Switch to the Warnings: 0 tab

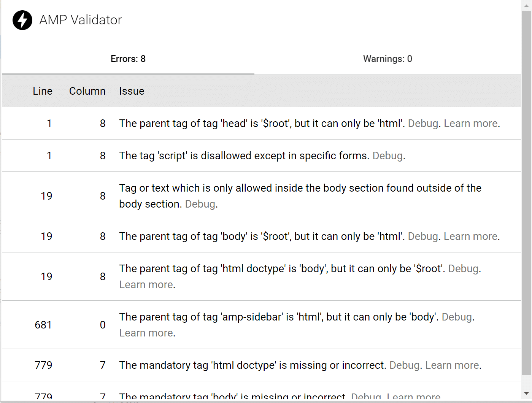[x=387, y=59]
